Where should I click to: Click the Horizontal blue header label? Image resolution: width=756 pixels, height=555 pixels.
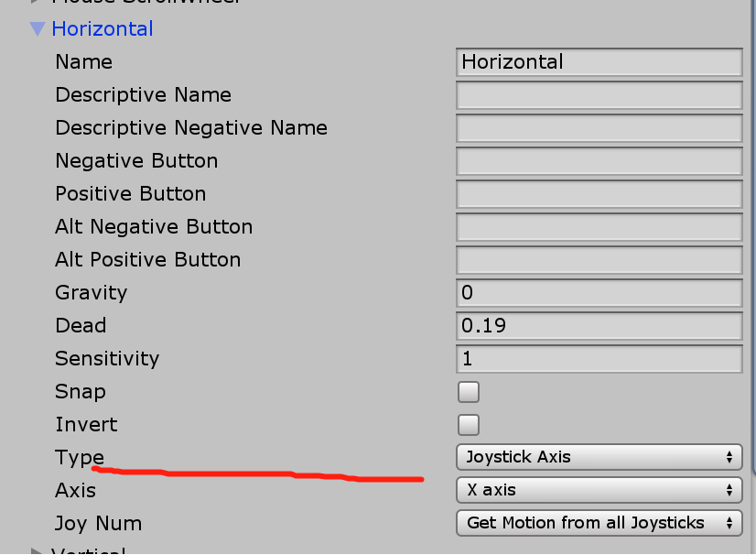tap(102, 28)
